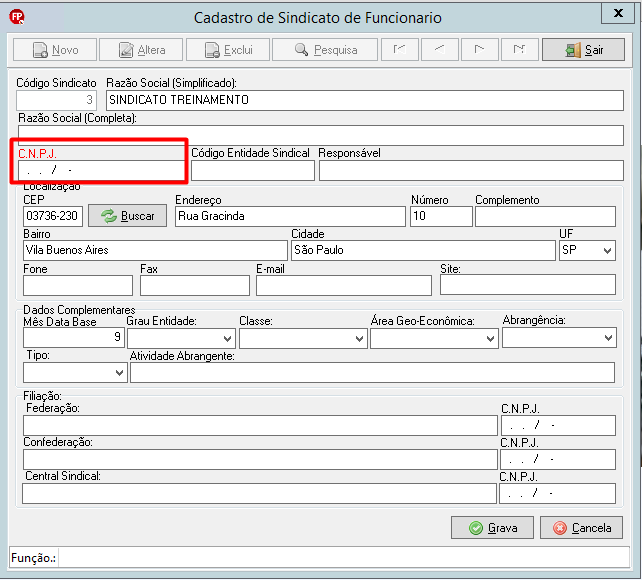Click the Código Entidade Sindical field
The image size is (642, 580).
[253, 170]
